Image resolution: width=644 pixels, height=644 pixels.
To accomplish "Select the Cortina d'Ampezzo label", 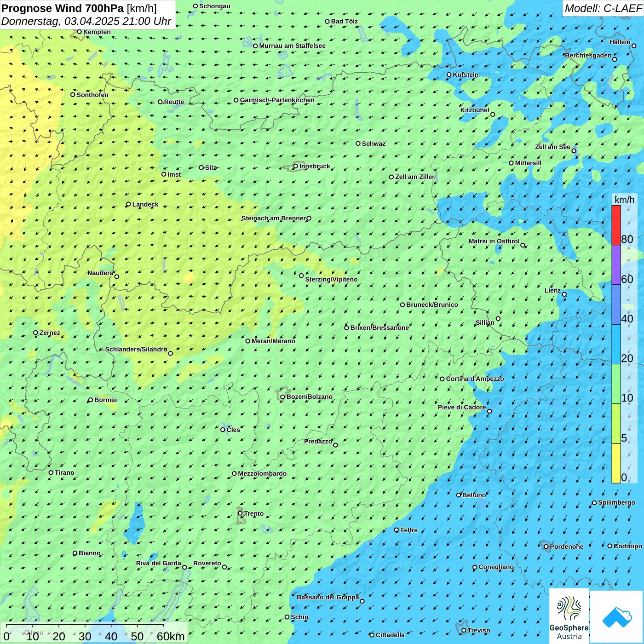I will [x=475, y=379].
